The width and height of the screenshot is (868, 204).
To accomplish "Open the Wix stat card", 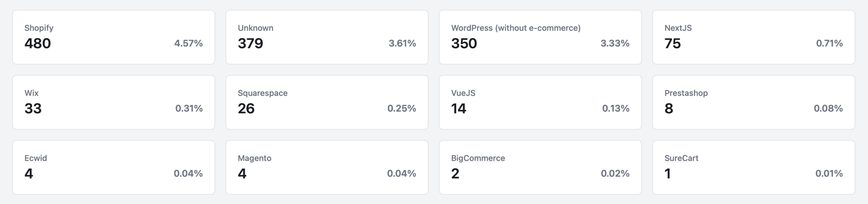I will coord(114,102).
